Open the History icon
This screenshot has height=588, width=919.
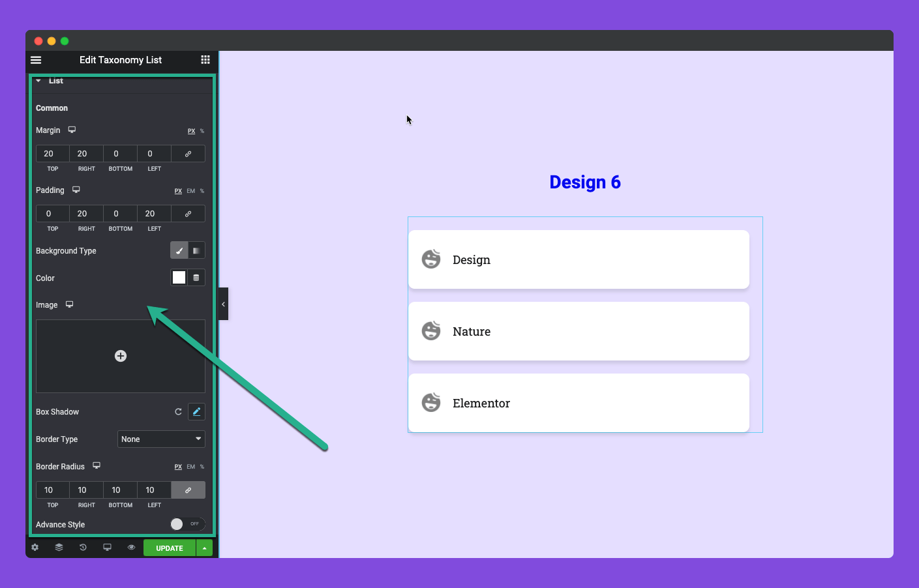point(83,548)
